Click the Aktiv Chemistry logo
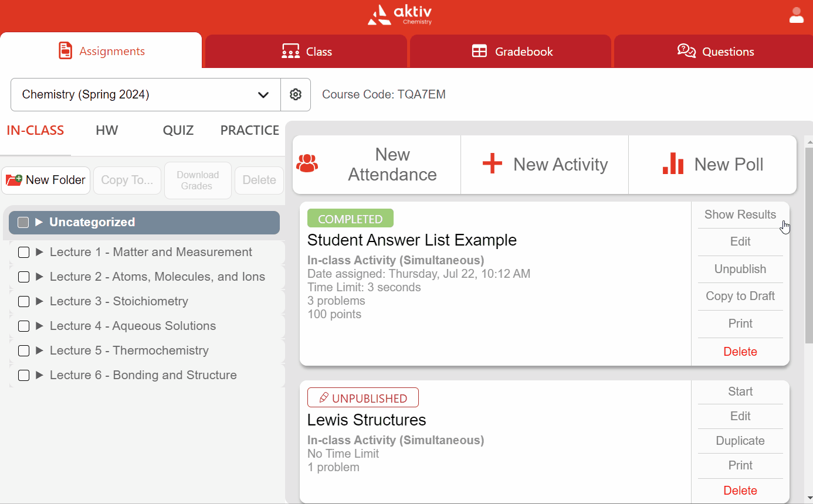Screen dimensions: 813x504 399,15
